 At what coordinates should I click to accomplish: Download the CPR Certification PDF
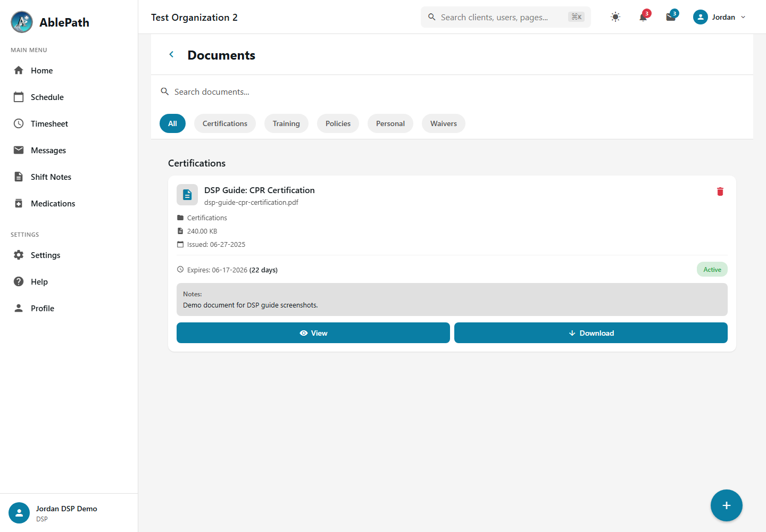591,333
